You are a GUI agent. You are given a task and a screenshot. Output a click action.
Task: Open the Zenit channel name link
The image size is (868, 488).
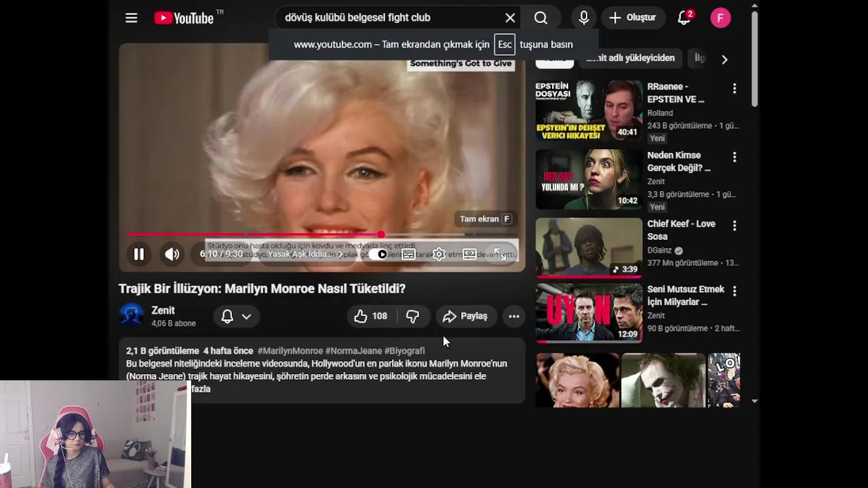click(163, 310)
